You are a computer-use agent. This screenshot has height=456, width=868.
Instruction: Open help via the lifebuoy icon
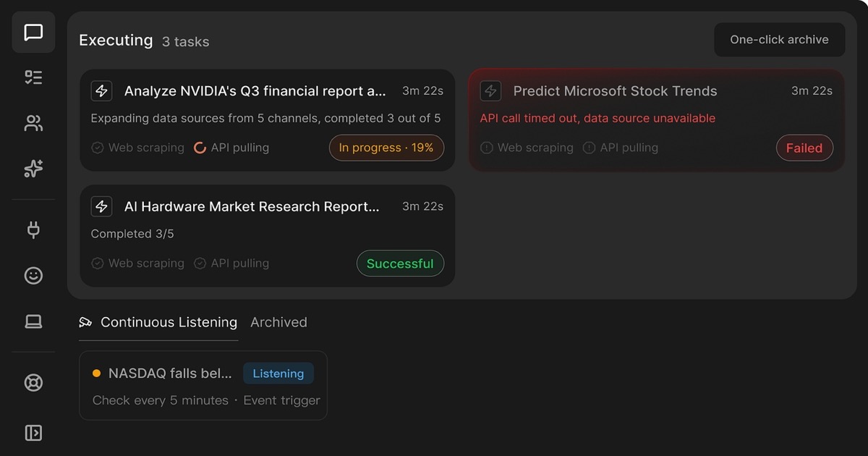click(x=33, y=382)
